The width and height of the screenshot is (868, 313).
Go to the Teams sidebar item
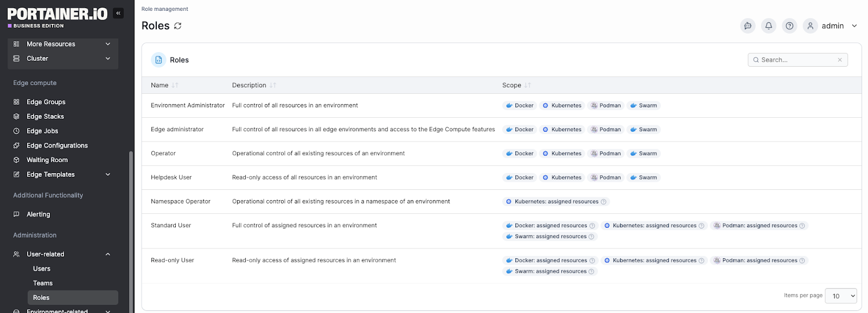43,283
